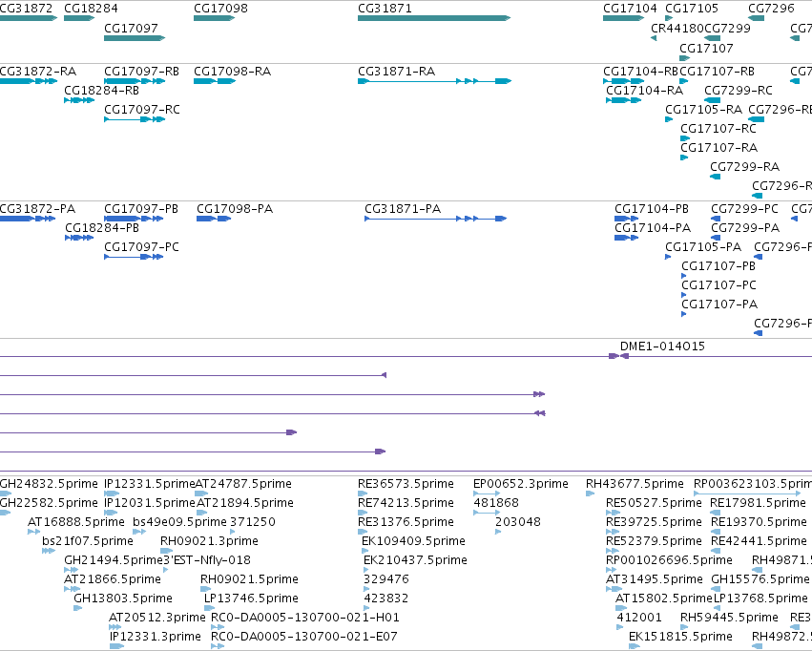Viewport: 812px width, 651px height.
Task: Select transcript CG17097-RC
Action: point(135,119)
